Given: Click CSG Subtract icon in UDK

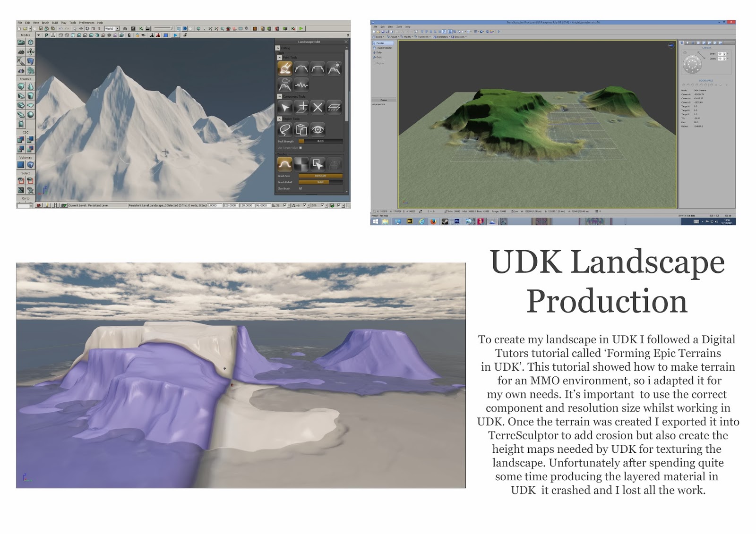Looking at the screenshot, I should [x=30, y=139].
